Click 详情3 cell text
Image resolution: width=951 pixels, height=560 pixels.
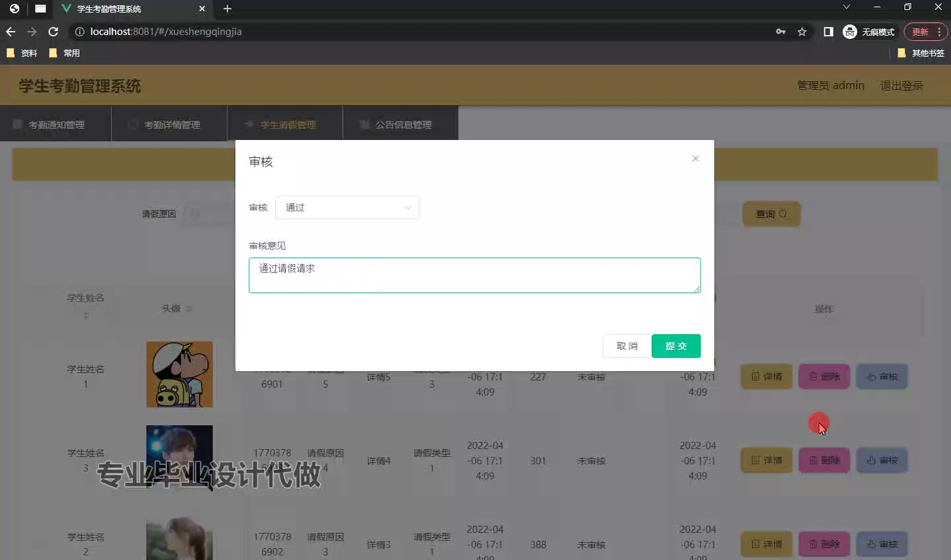click(378, 545)
